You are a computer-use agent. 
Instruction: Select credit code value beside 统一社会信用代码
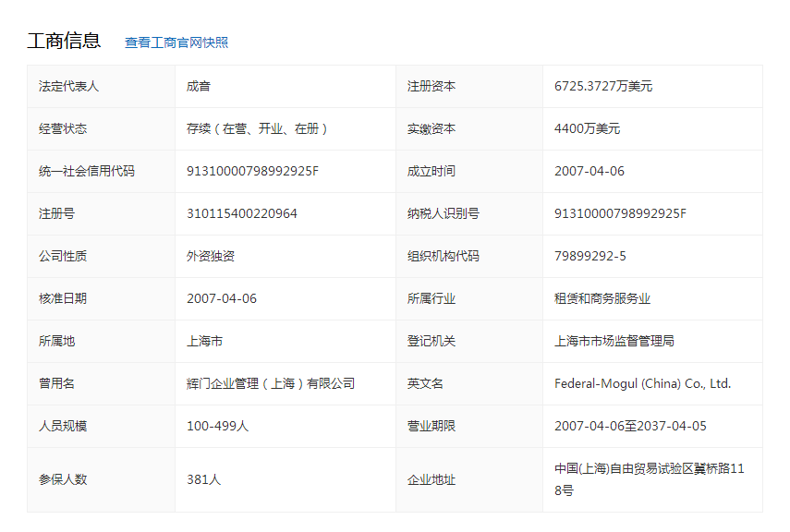(x=252, y=171)
